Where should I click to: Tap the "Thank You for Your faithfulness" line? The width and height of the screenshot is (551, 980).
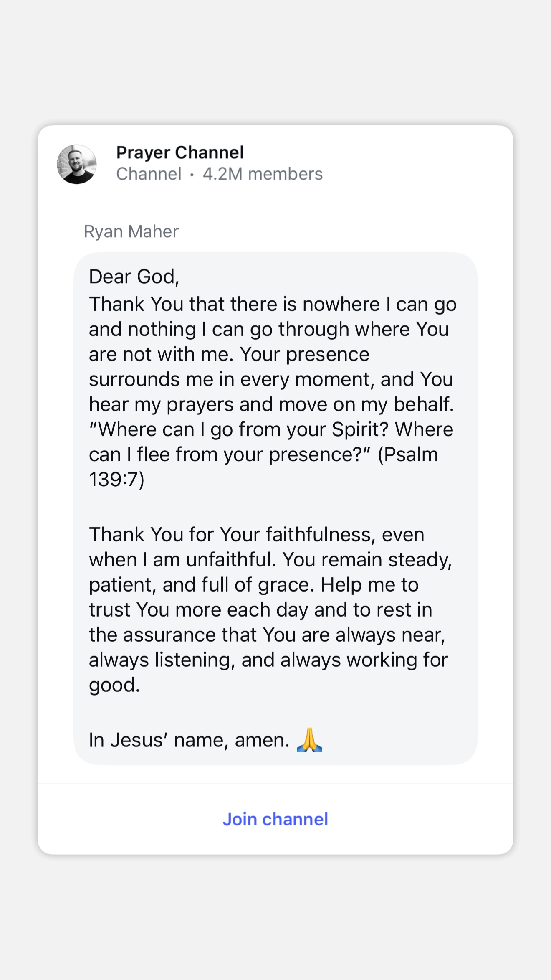(256, 535)
